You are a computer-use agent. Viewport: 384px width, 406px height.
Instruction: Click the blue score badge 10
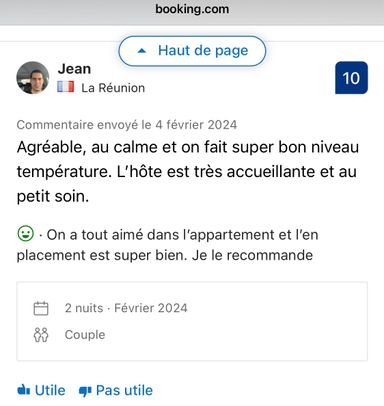point(351,78)
